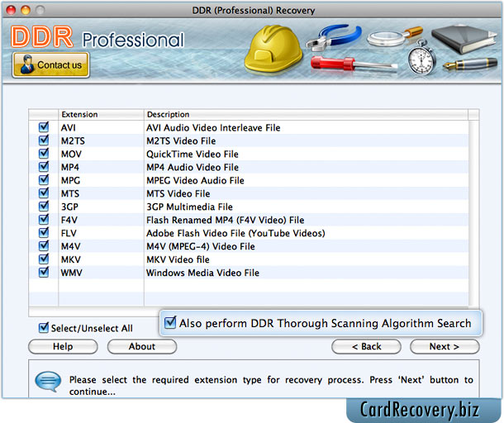Screen dimensions: 504x423
Task: Select '3GP Multimedia File' description
Action: 189,207
